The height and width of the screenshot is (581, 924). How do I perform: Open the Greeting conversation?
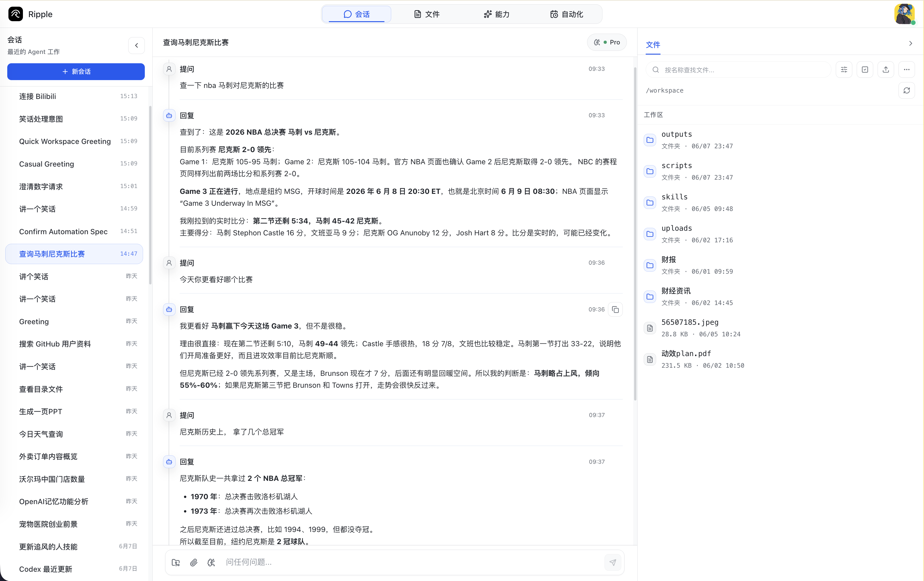tap(75, 321)
